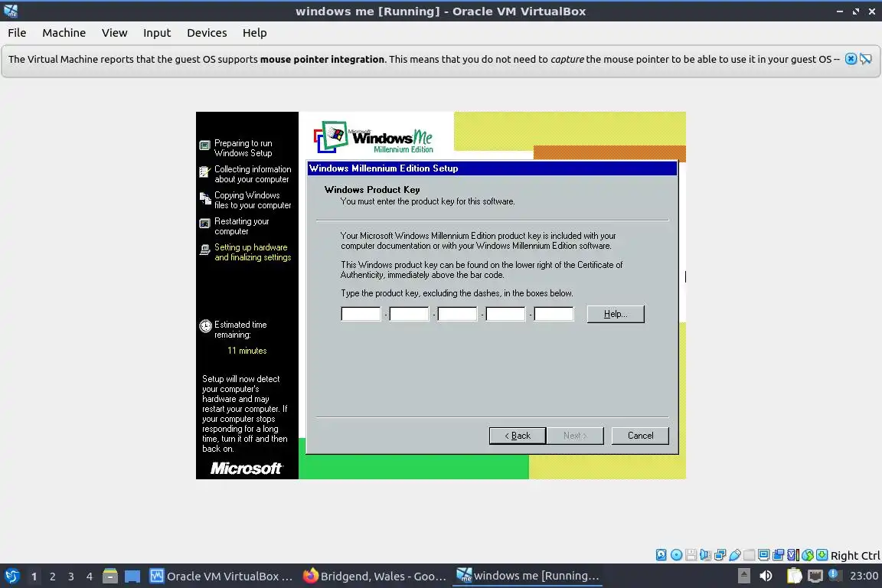Click the fifth product key box
Viewport: 882px width, 588px height.
(x=554, y=314)
